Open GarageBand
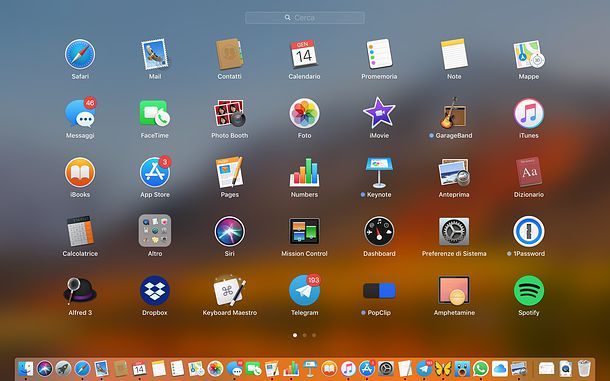Viewport: 610px width, 381px height. (453, 113)
